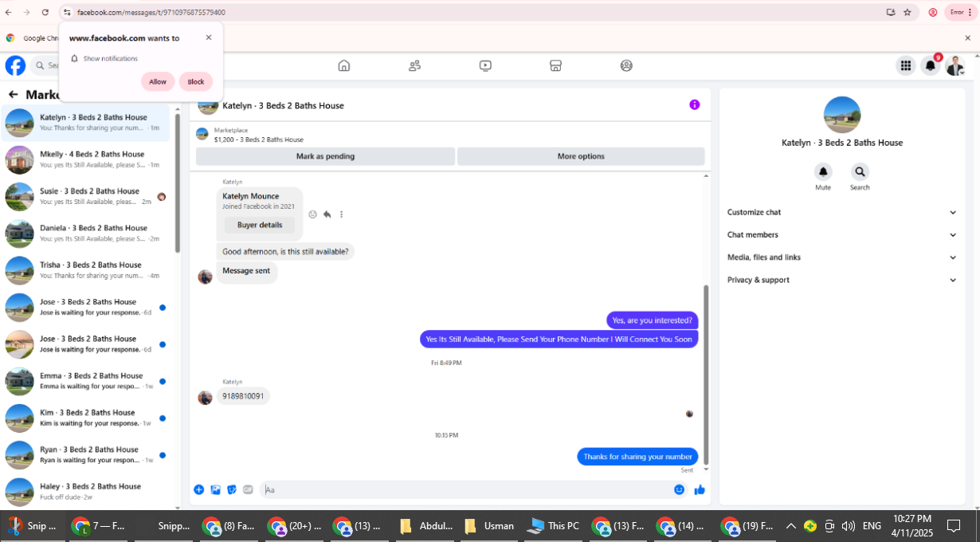Image resolution: width=980 pixels, height=542 pixels.
Task: Allow Facebook notifications
Action: click(x=158, y=81)
